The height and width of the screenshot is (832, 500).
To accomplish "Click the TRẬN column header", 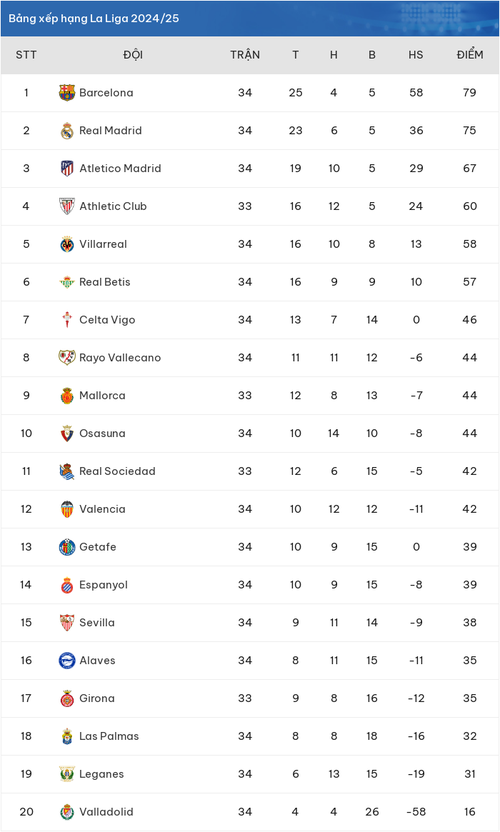I will pos(245,55).
